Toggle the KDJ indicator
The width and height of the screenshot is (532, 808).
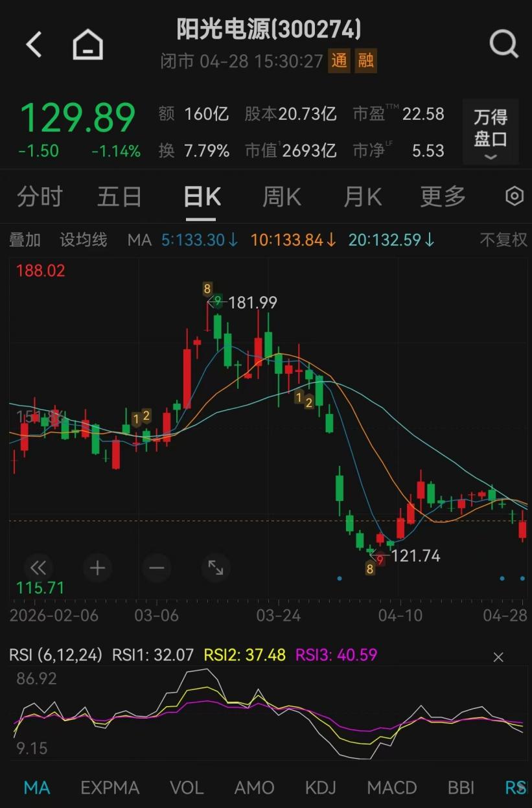(320, 787)
